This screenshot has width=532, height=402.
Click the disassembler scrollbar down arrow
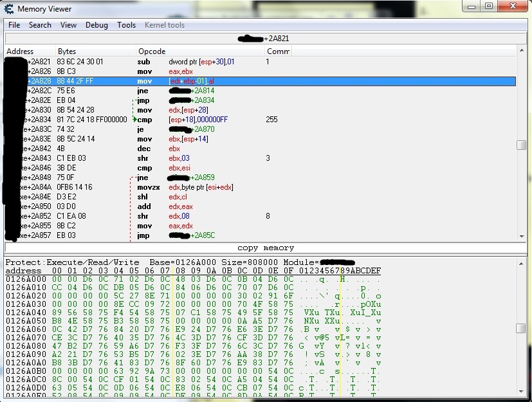point(522,237)
